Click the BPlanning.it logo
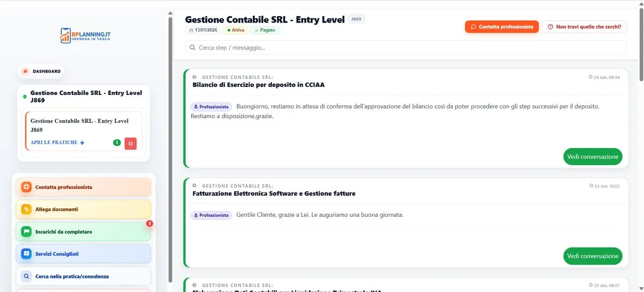Viewport: 644px width, 292px height. tap(85, 35)
